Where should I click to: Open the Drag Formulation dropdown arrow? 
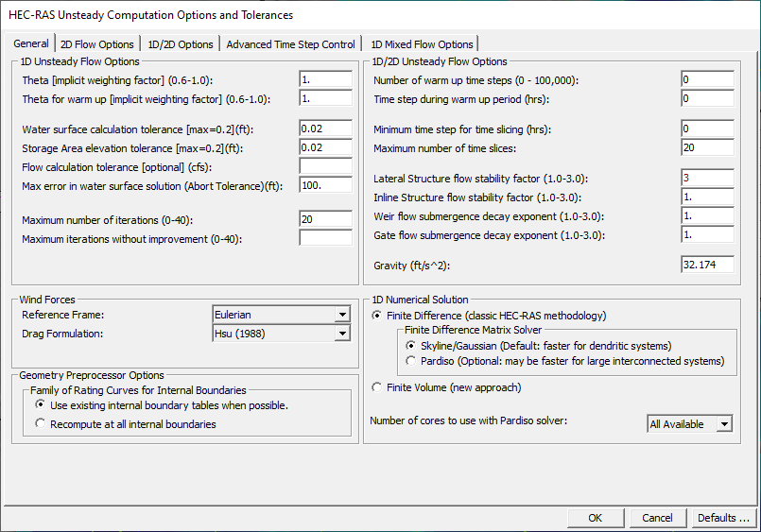342,334
